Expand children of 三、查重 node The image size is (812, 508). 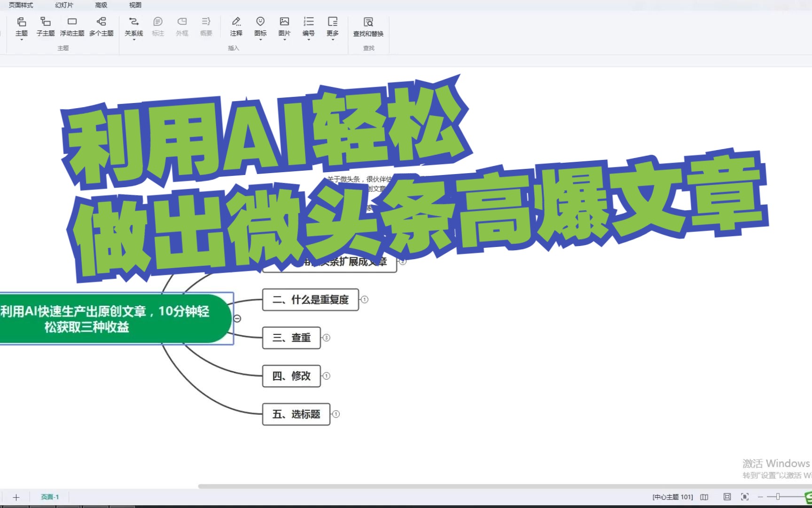327,338
